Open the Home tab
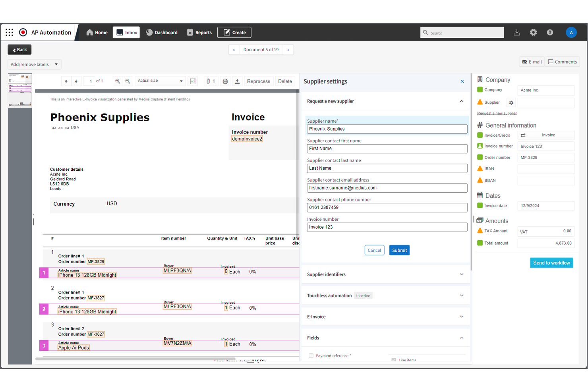This screenshot has width=588, height=392. (97, 33)
